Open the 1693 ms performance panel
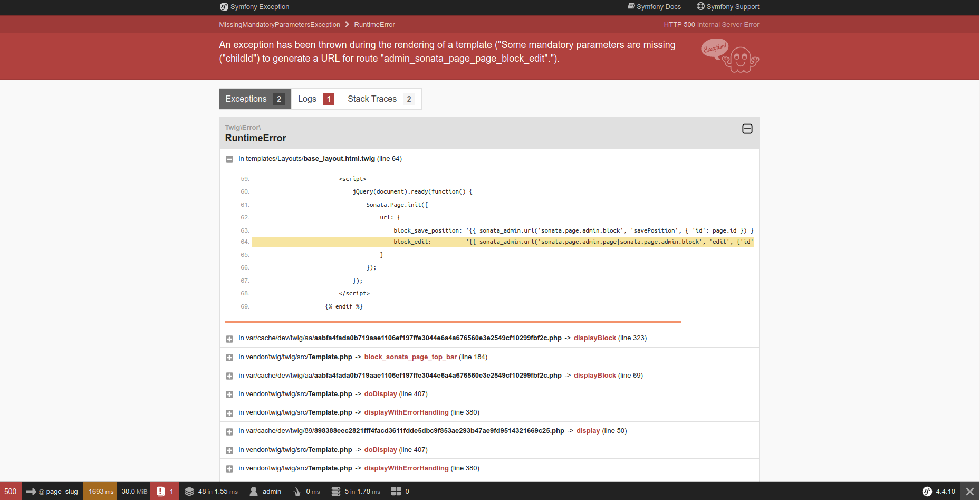980x500 pixels. pyautogui.click(x=101, y=491)
